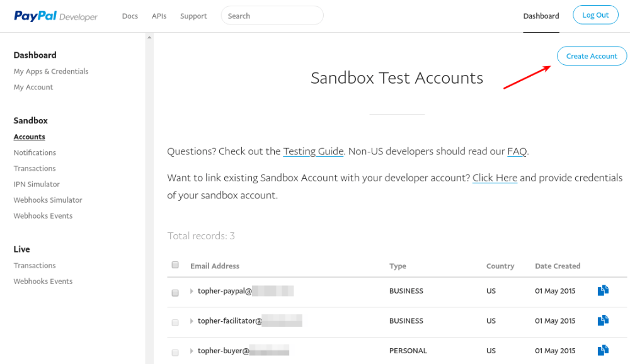
Task: Expand the topher-paypal account row
Action: point(192,291)
